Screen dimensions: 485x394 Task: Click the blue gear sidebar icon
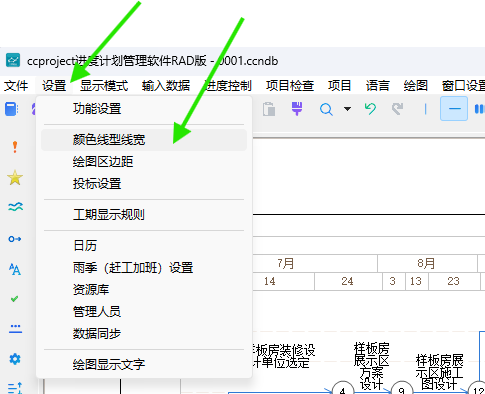tap(15, 359)
